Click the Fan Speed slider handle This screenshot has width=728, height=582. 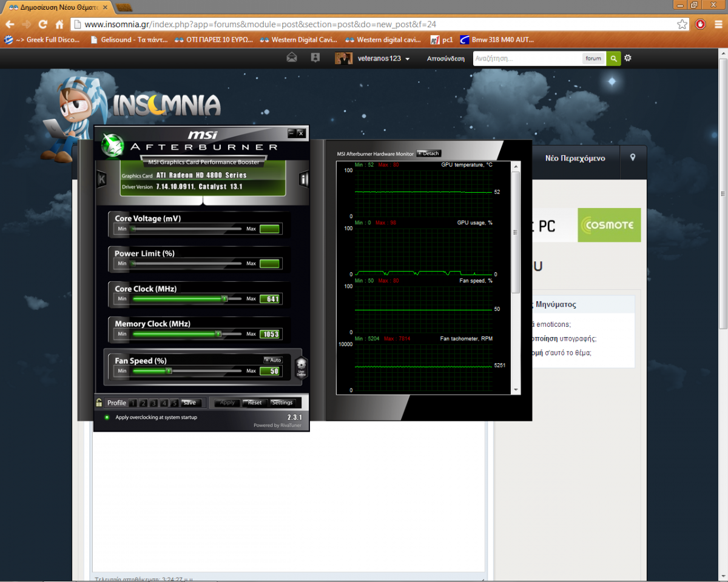point(169,370)
